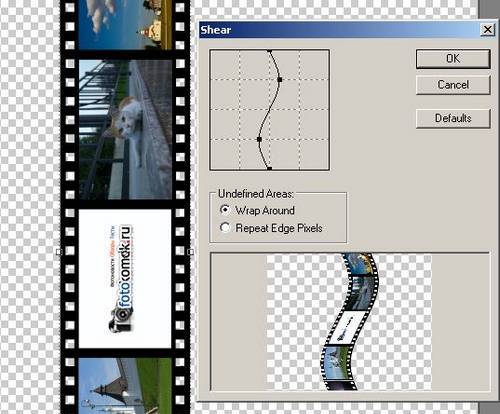Click the Shear dialog title bar
The width and height of the screenshot is (500, 414).
coord(339,30)
